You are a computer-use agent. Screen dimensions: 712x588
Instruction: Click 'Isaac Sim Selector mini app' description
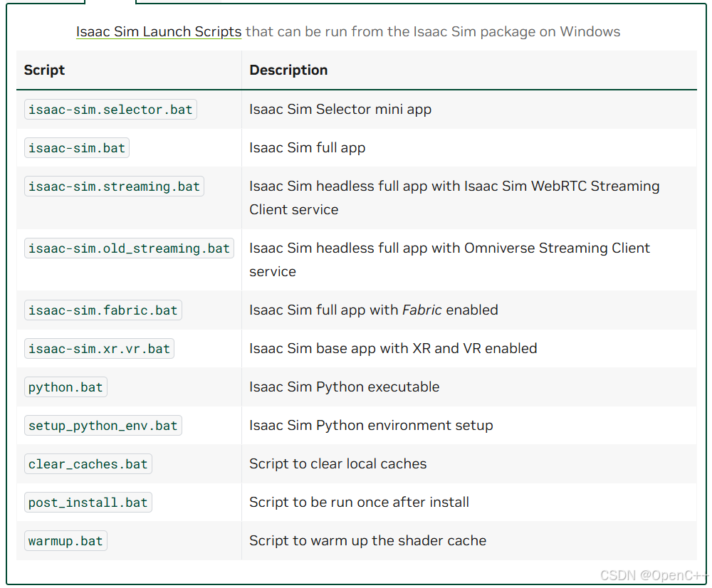340,110
